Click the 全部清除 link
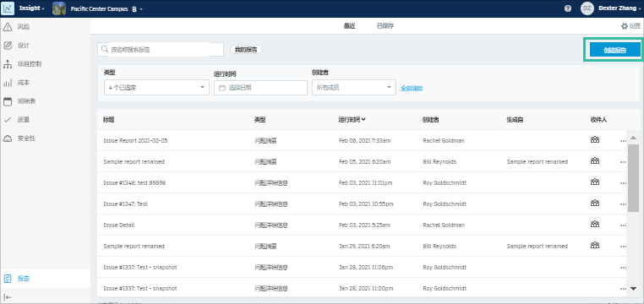The width and height of the screenshot is (644, 304). pos(412,88)
